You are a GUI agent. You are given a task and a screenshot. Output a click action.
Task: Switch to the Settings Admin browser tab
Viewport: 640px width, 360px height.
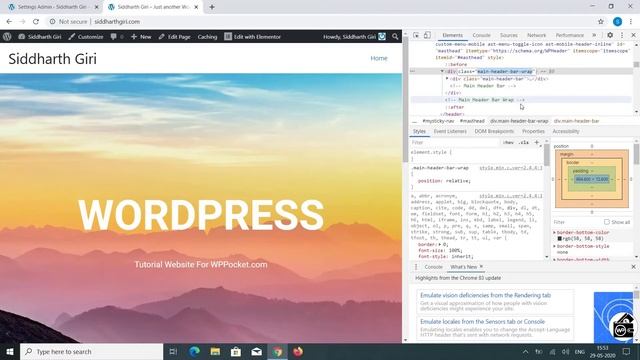pos(52,7)
